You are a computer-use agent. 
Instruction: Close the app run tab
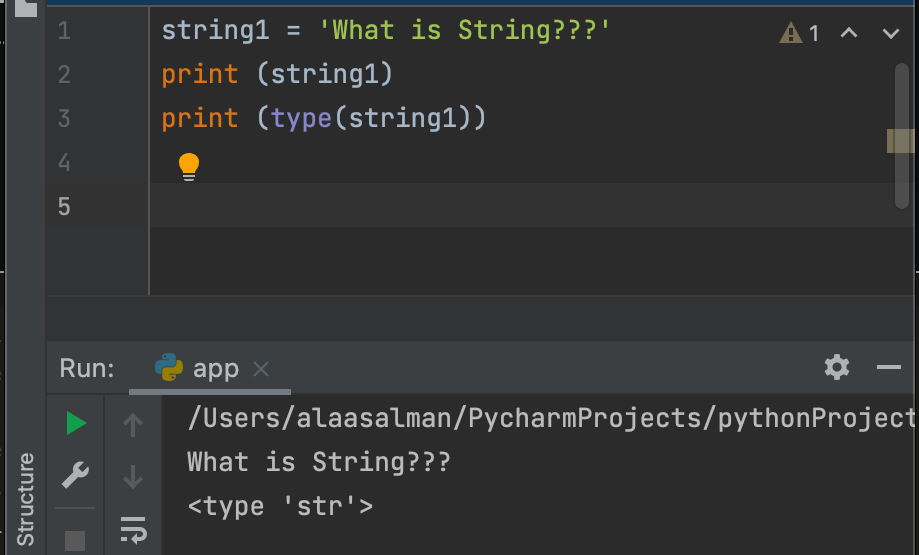(261, 369)
